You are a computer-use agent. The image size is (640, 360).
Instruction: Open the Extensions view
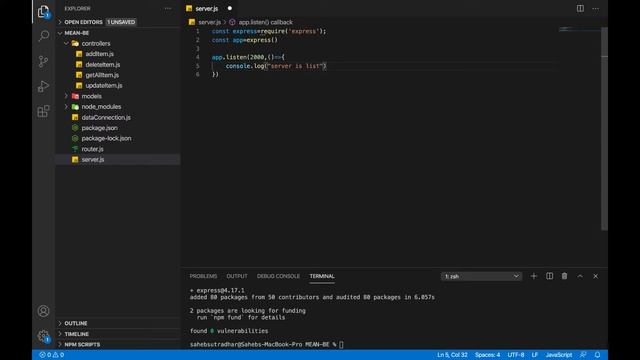[x=43, y=111]
